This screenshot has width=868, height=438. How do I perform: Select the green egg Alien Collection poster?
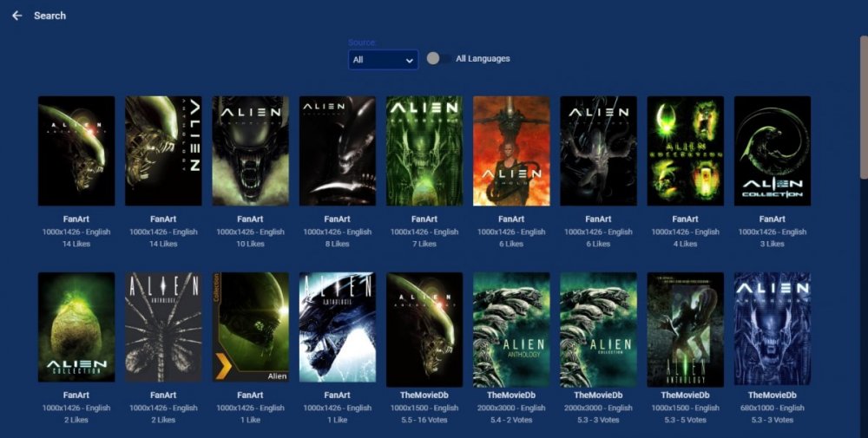click(76, 327)
